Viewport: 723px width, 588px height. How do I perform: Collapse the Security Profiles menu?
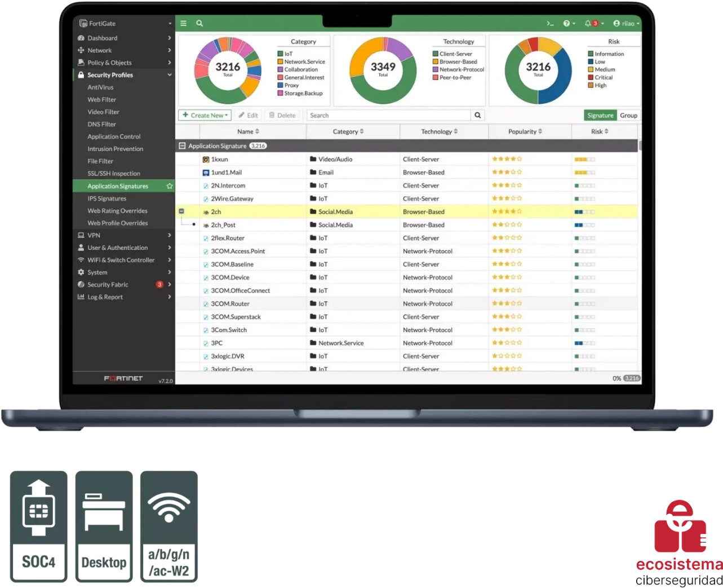(169, 75)
